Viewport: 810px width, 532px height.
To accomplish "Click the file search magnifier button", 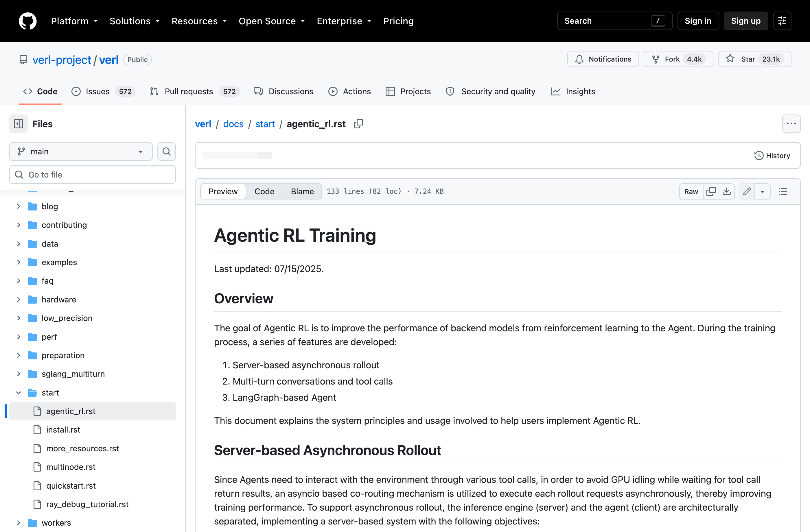I will [x=166, y=152].
